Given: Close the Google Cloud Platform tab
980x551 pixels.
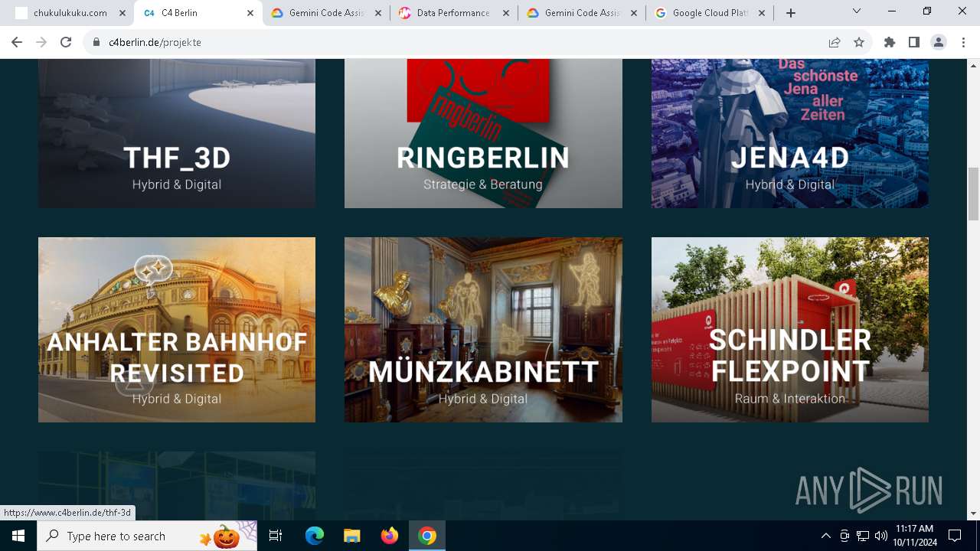Looking at the screenshot, I should (762, 13).
